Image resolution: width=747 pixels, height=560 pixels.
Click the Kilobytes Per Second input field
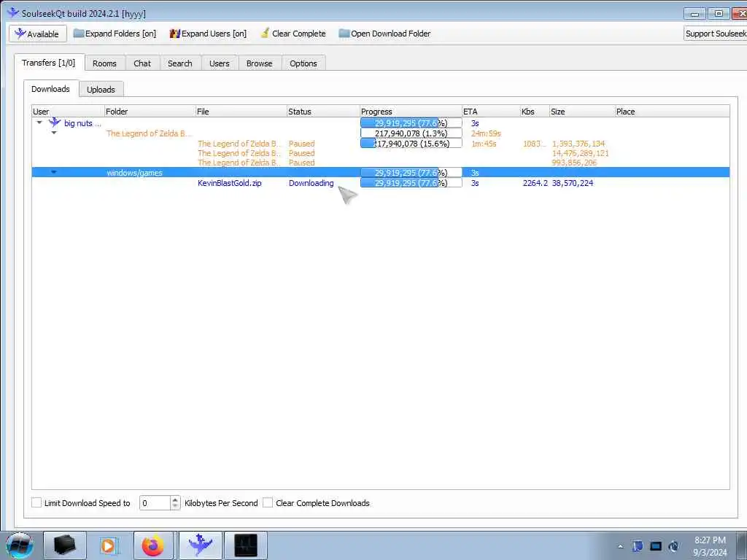click(x=155, y=503)
